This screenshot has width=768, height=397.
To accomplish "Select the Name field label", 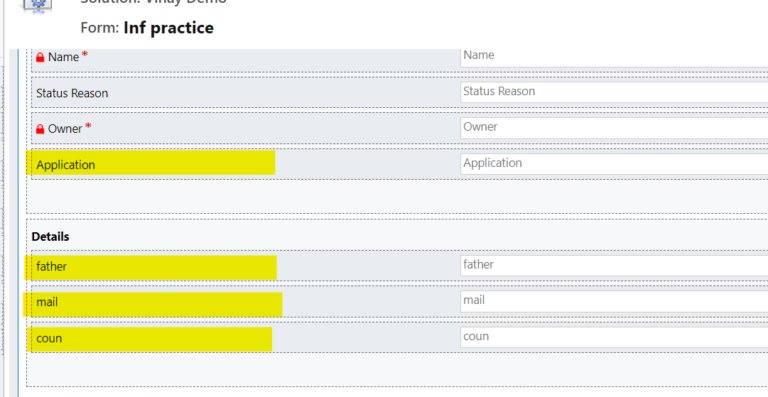I will coord(63,57).
